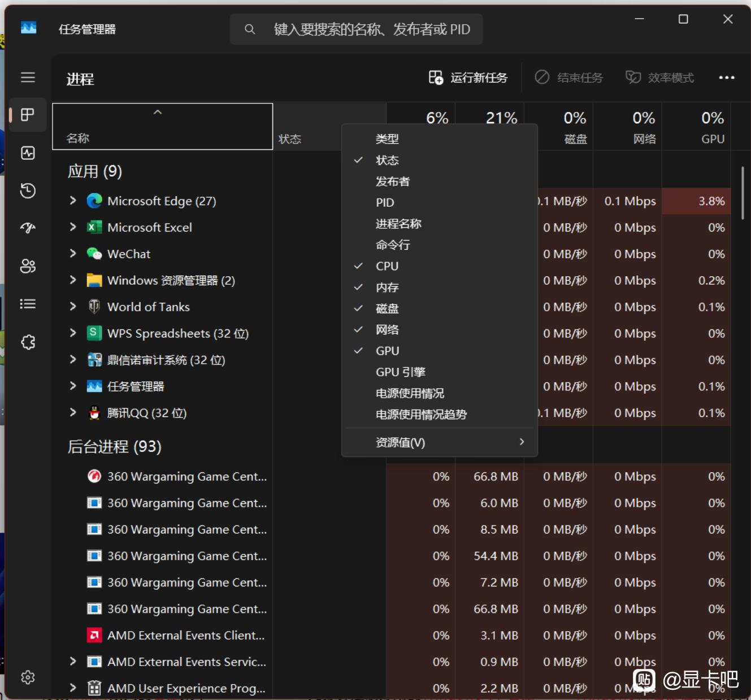Enable the 发布者 column
751x700 pixels.
coord(439,181)
